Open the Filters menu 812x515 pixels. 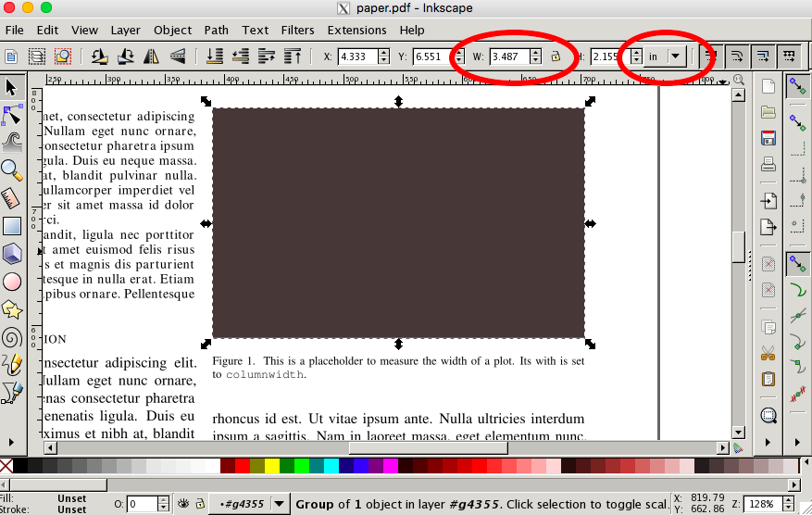(297, 30)
